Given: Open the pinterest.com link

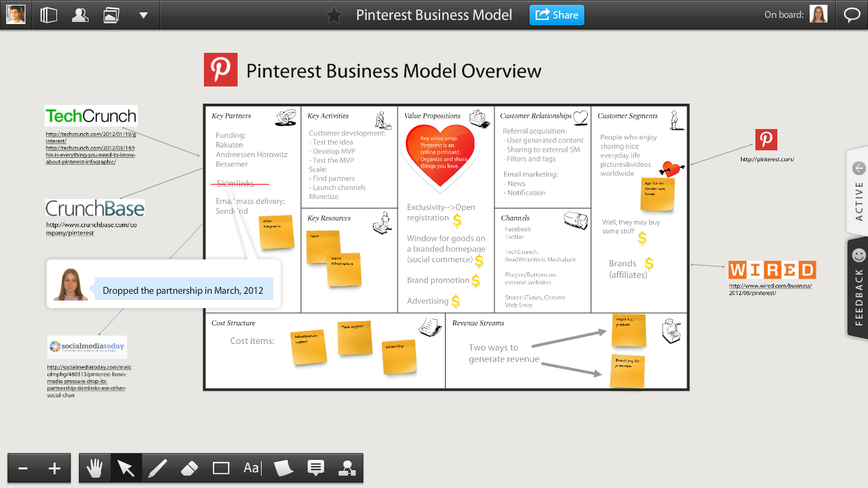Looking at the screenshot, I should point(766,159).
